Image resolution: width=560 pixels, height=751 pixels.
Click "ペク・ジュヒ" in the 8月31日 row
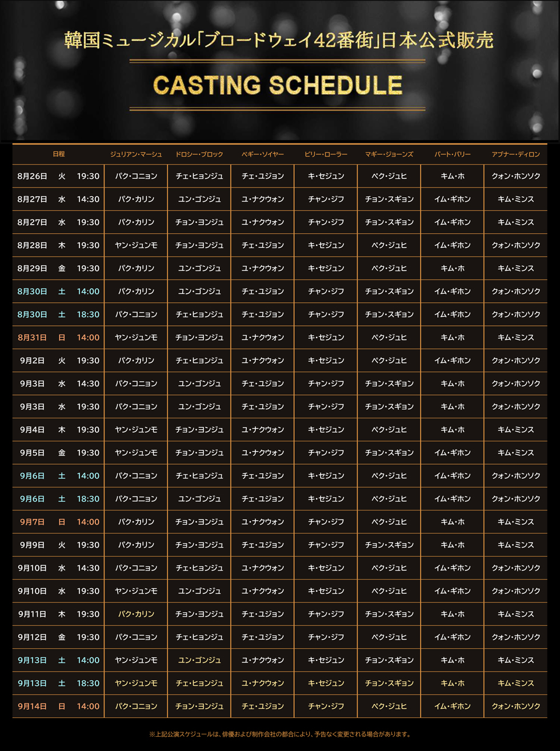point(389,337)
